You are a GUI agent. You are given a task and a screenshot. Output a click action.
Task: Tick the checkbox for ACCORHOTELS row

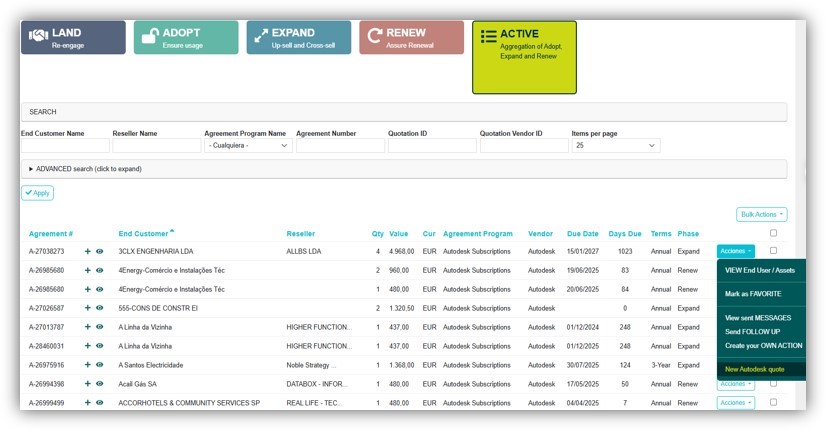tap(773, 402)
